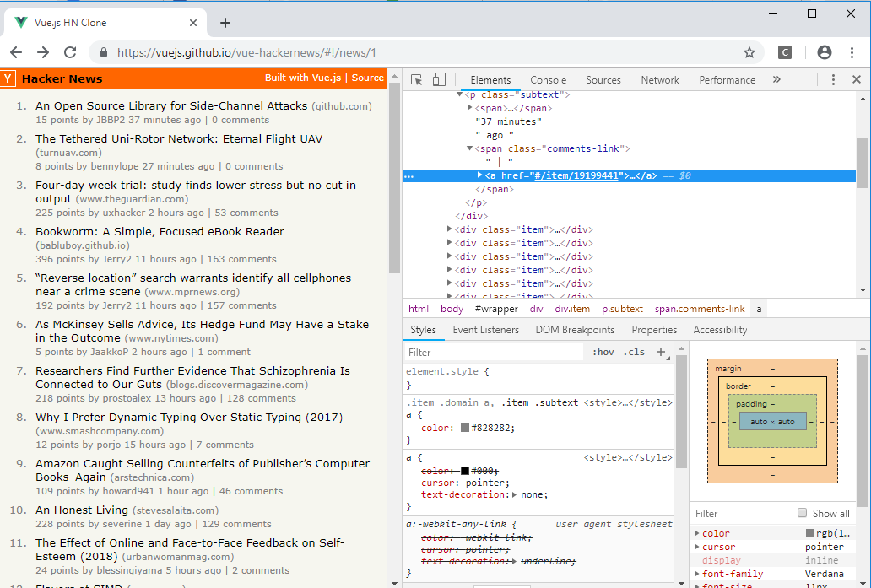Open the Four-day week trial story
The image size is (871, 588).
tap(196, 192)
